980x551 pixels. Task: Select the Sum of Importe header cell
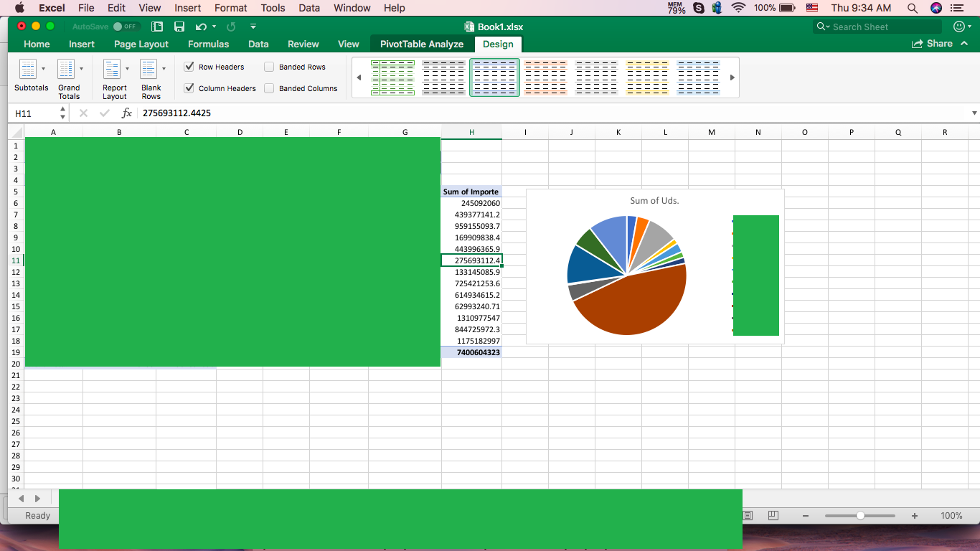point(471,192)
